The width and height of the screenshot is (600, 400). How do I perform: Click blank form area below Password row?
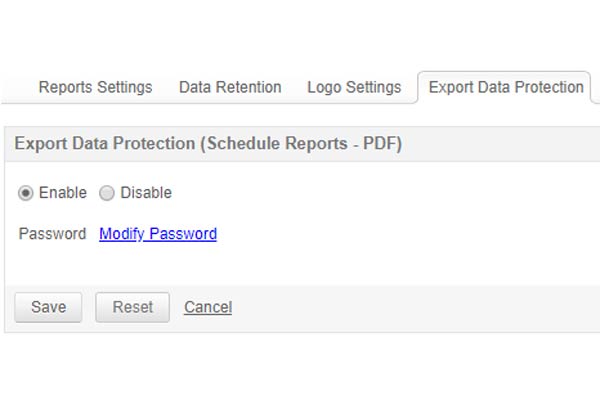[x=300, y=265]
